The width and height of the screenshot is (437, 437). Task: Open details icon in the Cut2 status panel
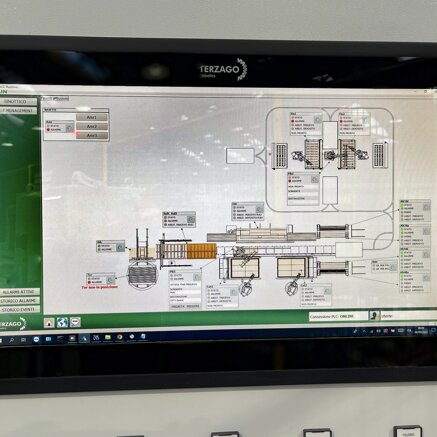coord(327,291)
